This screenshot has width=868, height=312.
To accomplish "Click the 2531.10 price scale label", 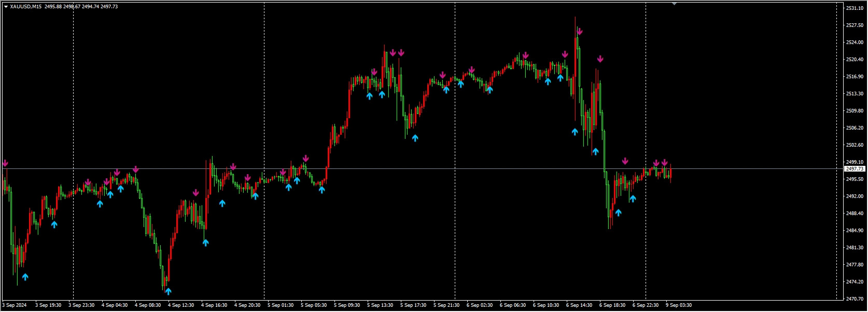I will click(855, 8).
